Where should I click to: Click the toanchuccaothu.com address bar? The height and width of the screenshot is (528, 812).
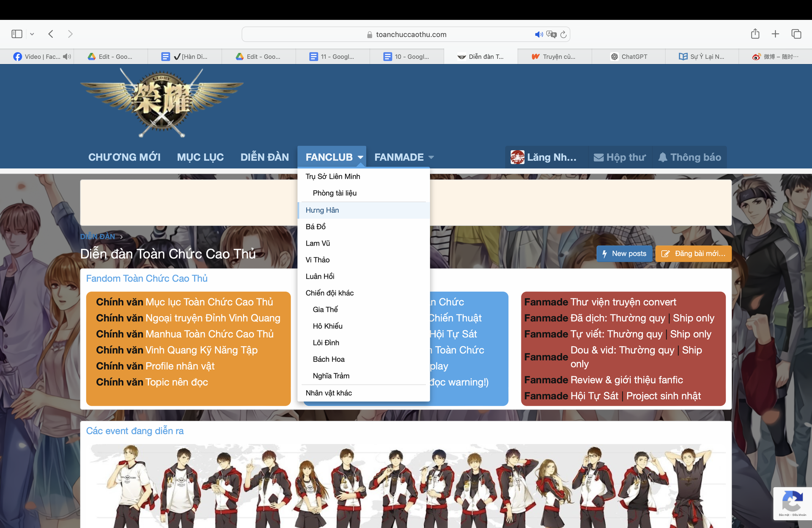click(x=406, y=34)
